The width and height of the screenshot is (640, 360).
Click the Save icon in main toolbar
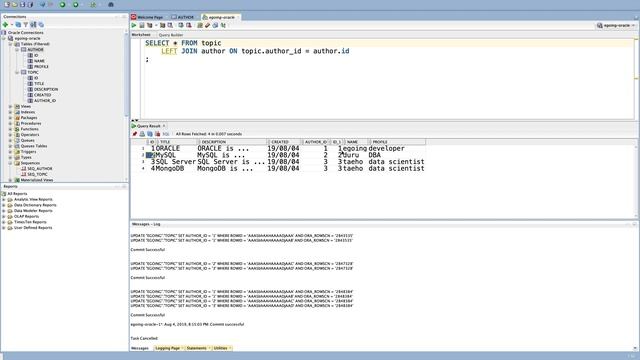coord(22,4)
